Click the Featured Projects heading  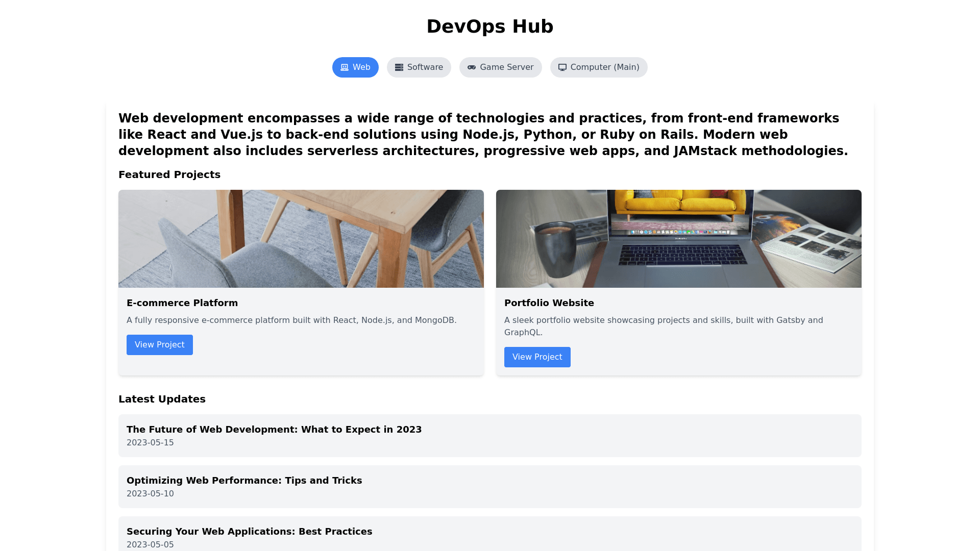(x=169, y=174)
